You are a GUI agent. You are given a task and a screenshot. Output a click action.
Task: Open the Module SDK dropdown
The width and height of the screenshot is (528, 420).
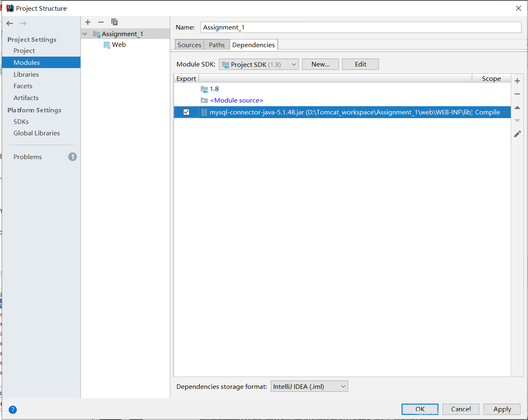pyautogui.click(x=293, y=64)
